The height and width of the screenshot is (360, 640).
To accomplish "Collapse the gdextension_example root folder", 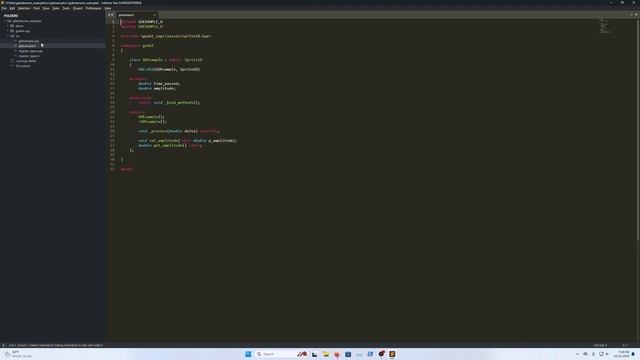I will pyautogui.click(x=5, y=21).
